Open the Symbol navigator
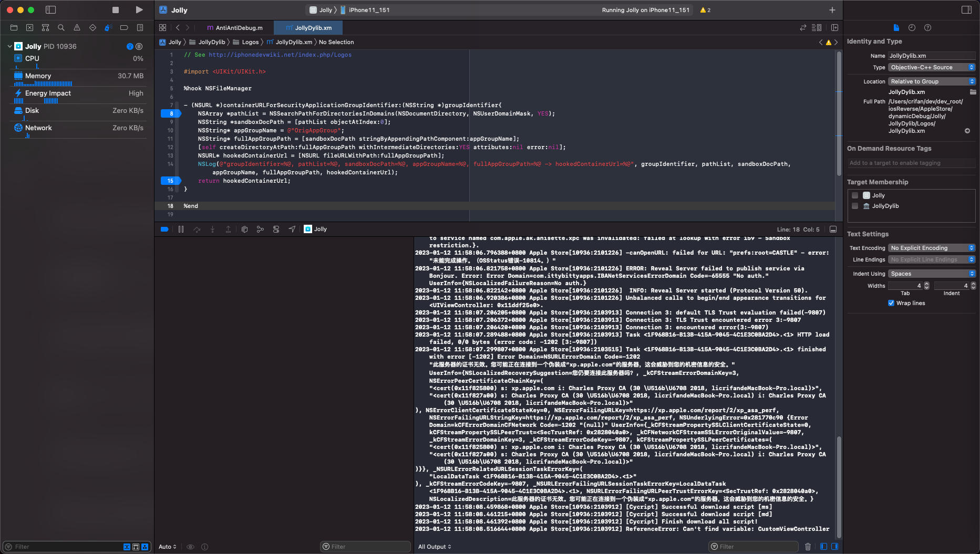 pos(45,28)
